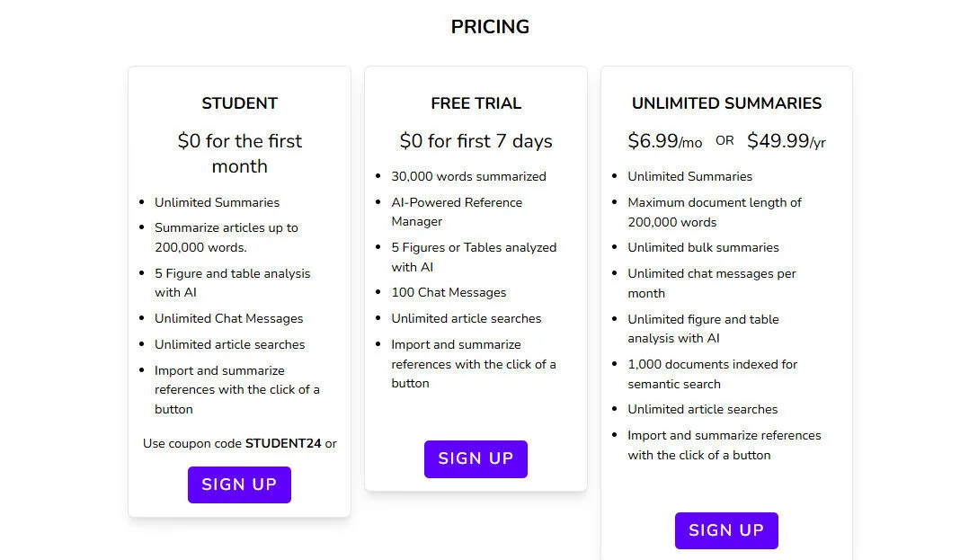Click the PRICING page title
Viewport: 960px width, 560px height.
491,27
